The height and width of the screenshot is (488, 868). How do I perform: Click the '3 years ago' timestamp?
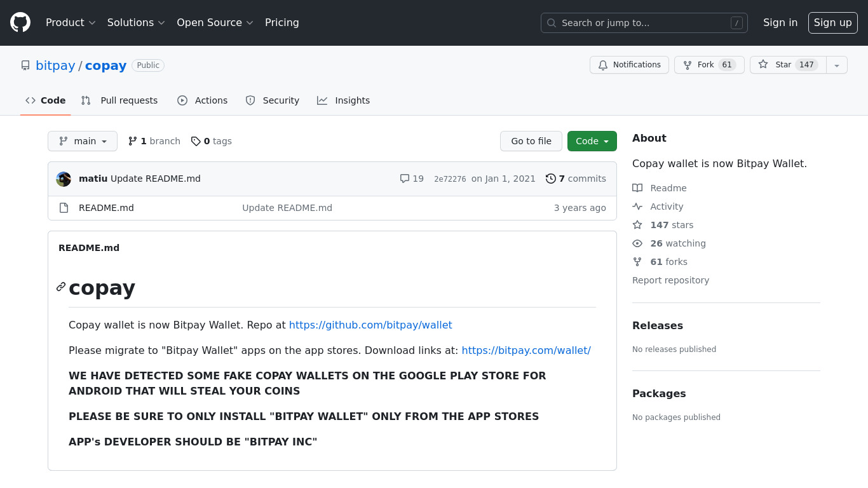[x=580, y=208]
